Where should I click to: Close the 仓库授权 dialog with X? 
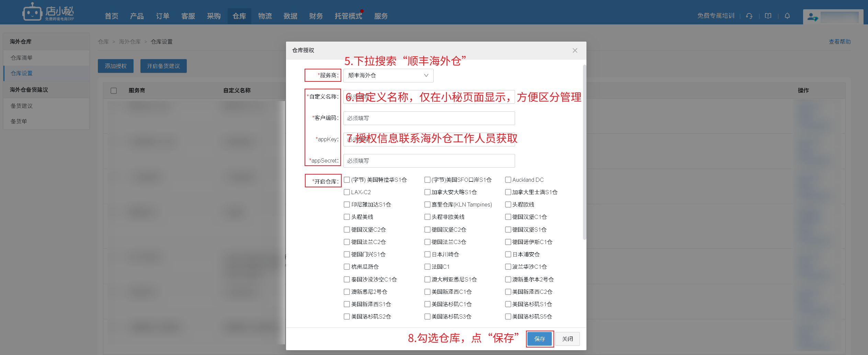pos(575,51)
